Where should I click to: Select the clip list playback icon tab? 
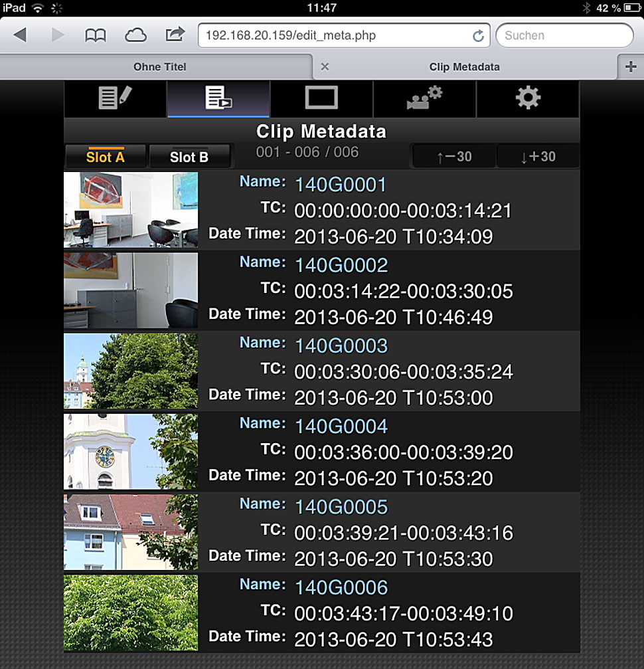point(218,98)
